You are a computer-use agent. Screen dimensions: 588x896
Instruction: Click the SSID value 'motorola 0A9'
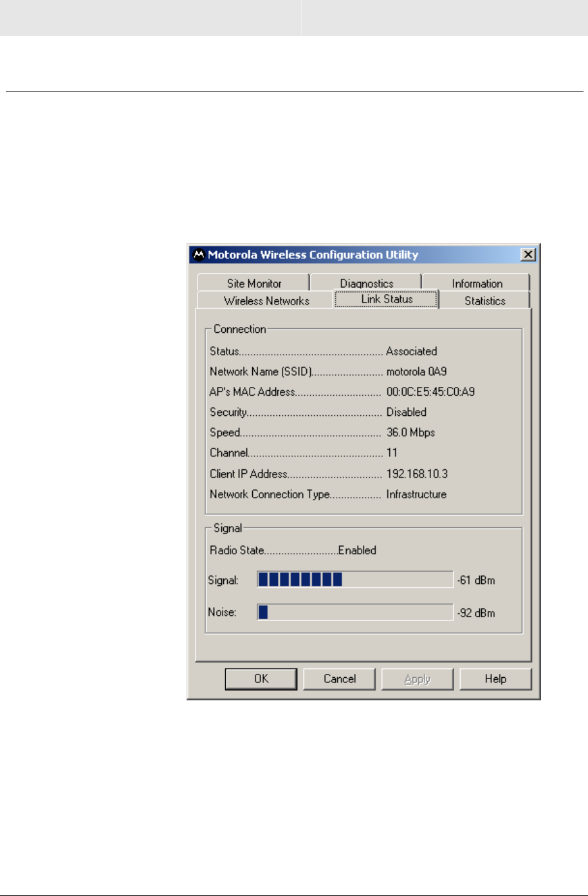point(416,371)
